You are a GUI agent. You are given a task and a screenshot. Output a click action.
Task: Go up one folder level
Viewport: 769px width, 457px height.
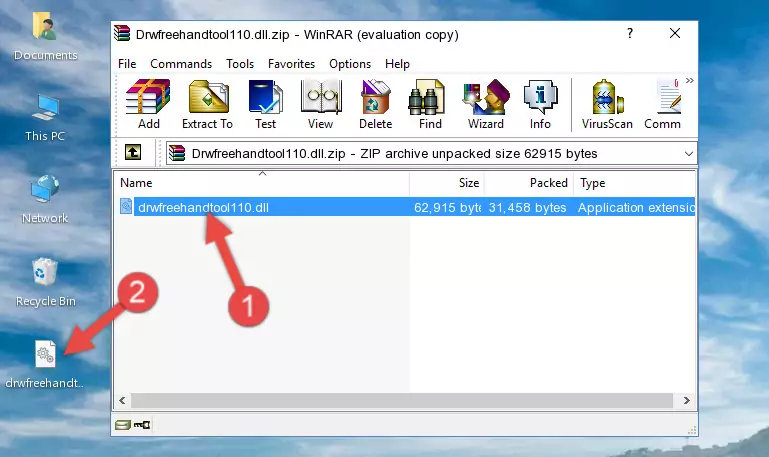point(133,152)
